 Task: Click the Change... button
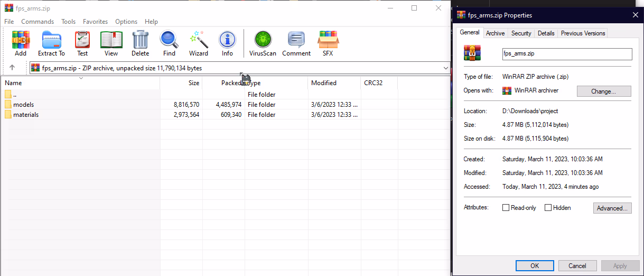(x=604, y=91)
